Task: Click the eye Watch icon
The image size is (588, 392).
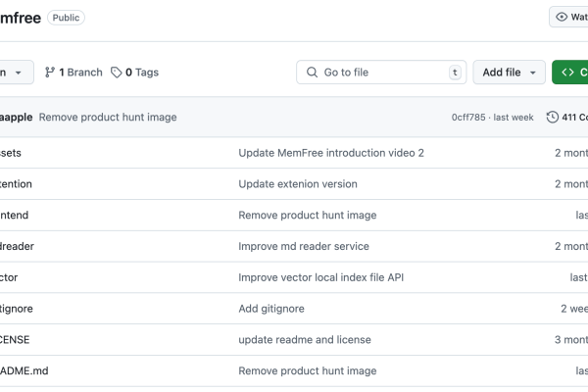Action: (x=562, y=17)
